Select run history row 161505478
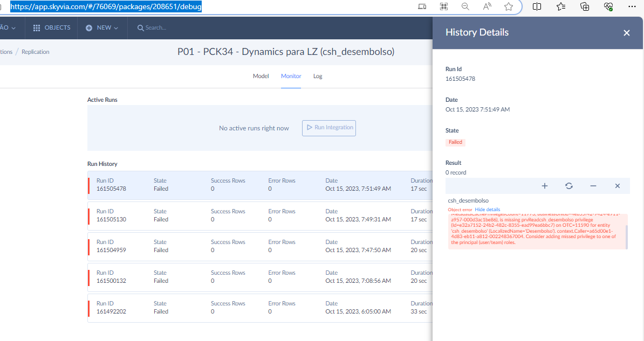Image resolution: width=644 pixels, height=341 pixels. (x=260, y=185)
